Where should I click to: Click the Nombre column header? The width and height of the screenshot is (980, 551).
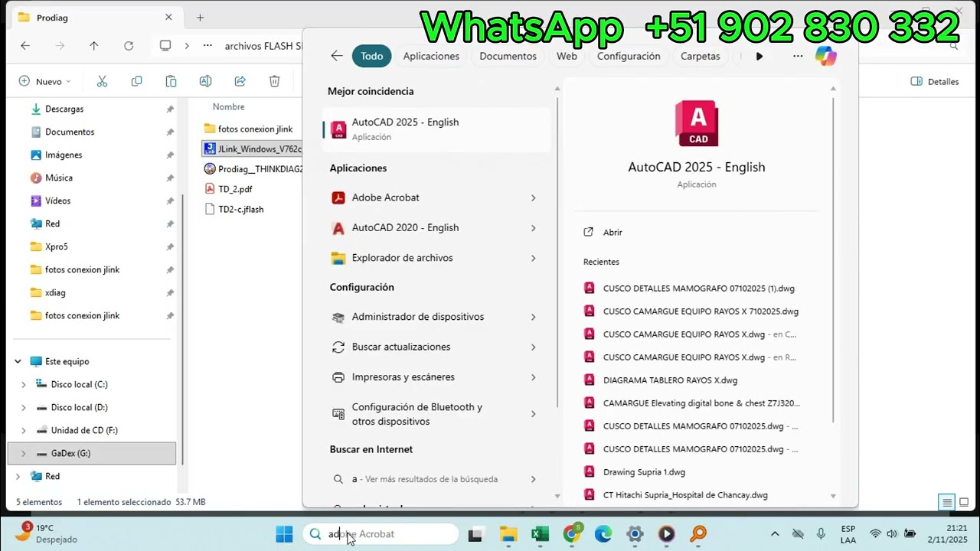pos(228,107)
